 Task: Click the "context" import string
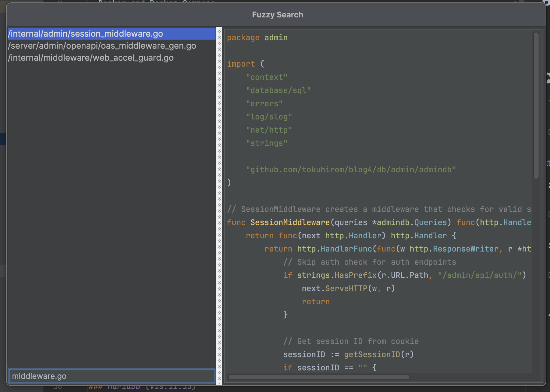click(x=267, y=77)
